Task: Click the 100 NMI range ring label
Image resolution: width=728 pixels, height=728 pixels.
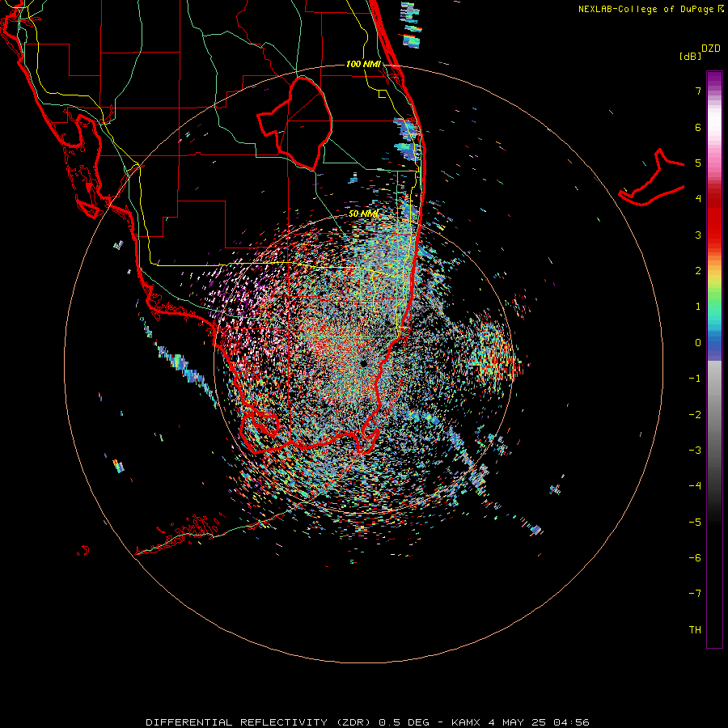Action: point(363,64)
